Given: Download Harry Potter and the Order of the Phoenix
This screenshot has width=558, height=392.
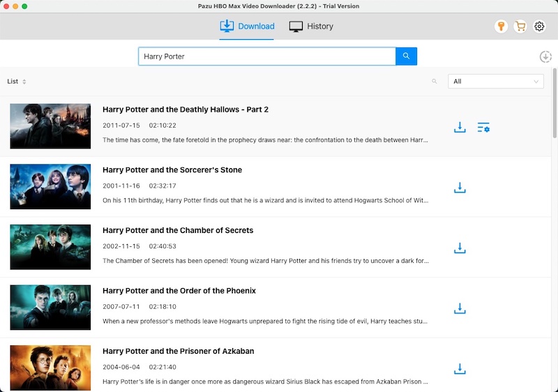Looking at the screenshot, I should tap(460, 308).
